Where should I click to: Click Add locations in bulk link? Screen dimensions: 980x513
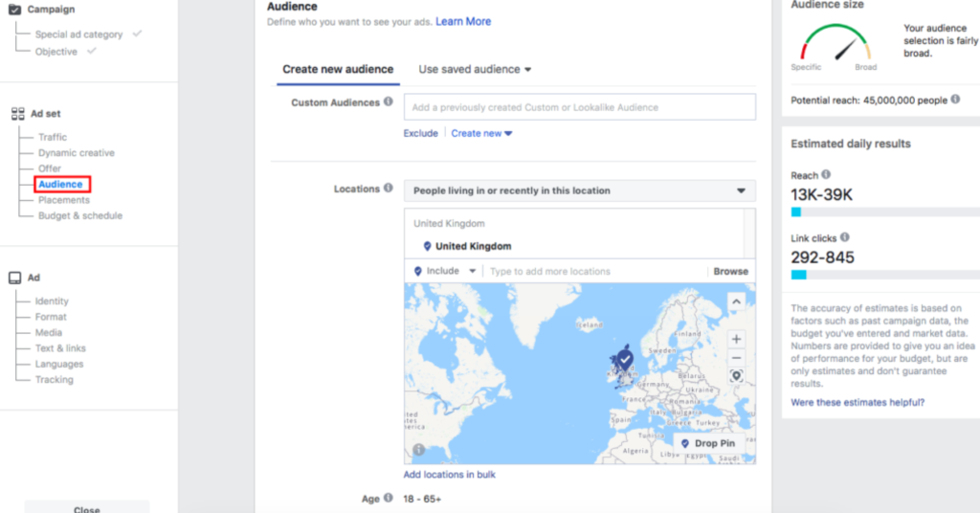point(450,475)
